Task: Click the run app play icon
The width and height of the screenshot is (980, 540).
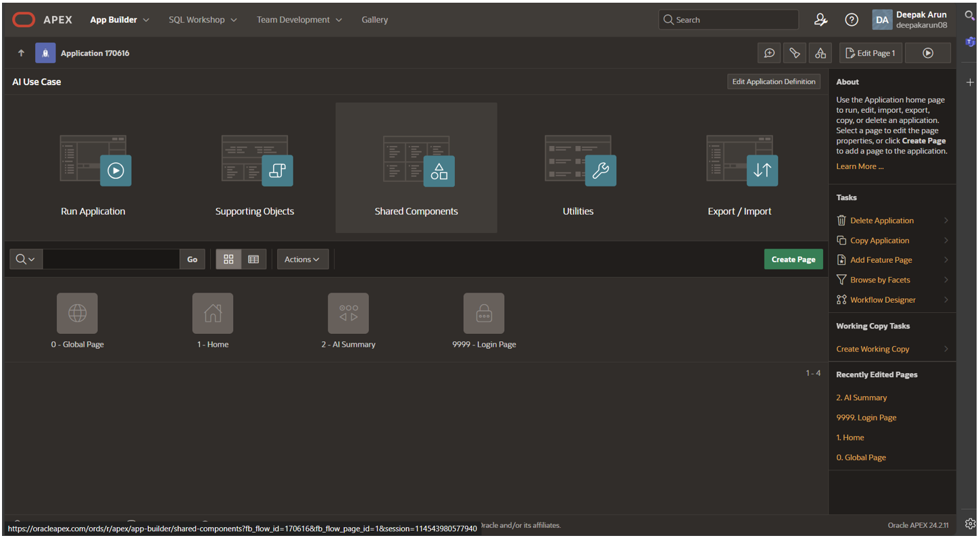Action: coord(928,53)
